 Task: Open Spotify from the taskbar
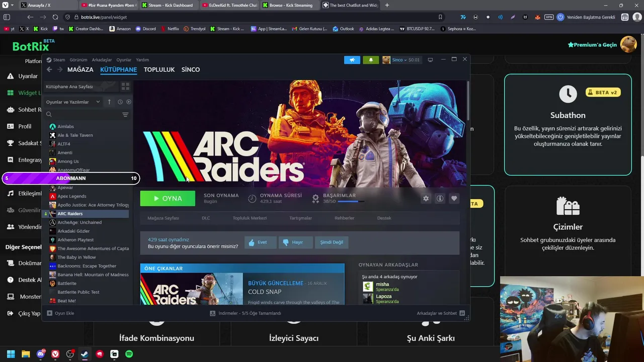129,354
